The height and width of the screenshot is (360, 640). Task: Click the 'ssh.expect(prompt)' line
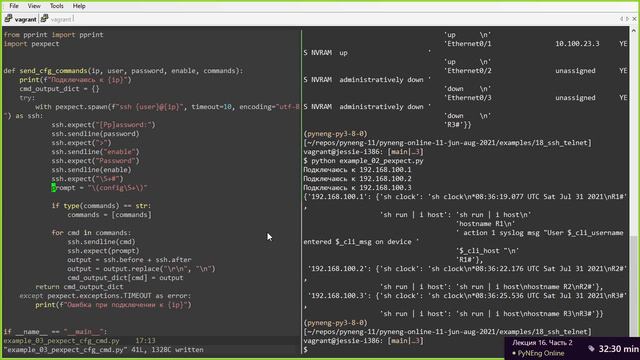coord(103,251)
